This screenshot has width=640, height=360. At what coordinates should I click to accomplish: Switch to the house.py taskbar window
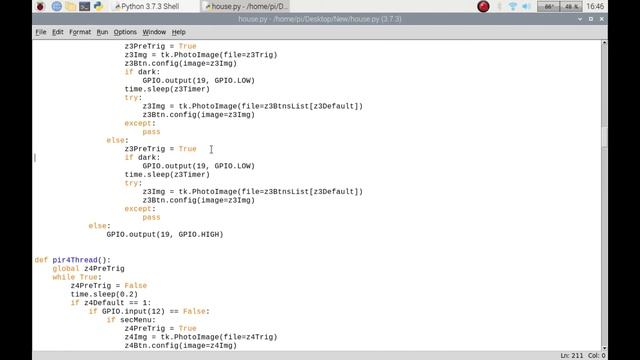246,6
